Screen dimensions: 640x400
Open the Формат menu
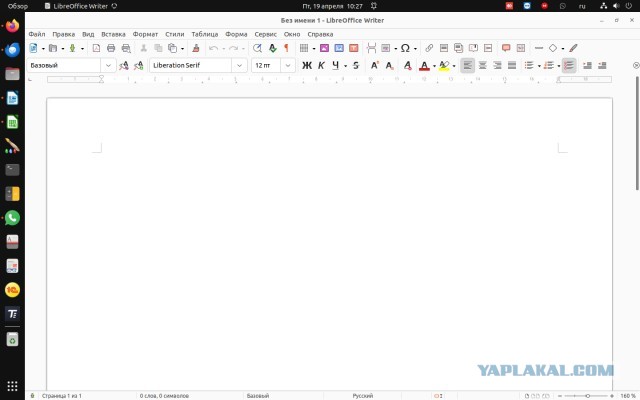tap(145, 34)
